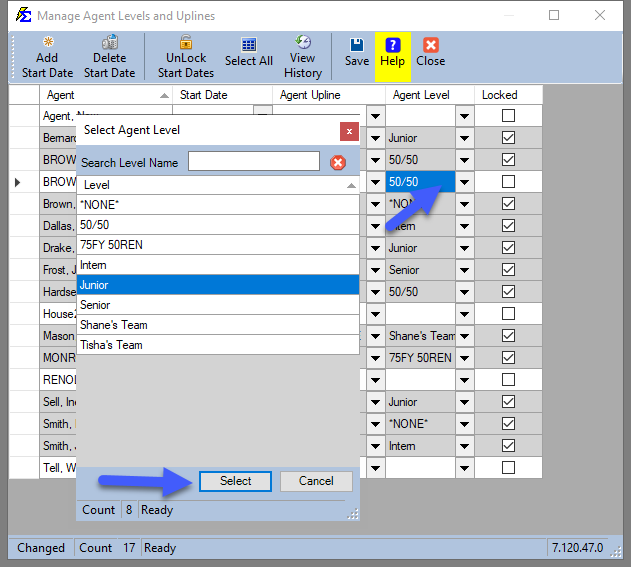
Task: Toggle the Locked checkbox in the first row
Action: pos(508,116)
